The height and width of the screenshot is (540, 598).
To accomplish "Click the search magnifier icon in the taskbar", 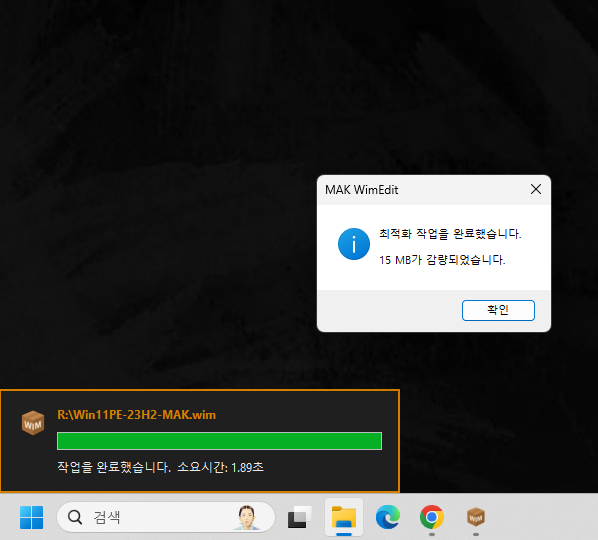I will pyautogui.click(x=75, y=518).
